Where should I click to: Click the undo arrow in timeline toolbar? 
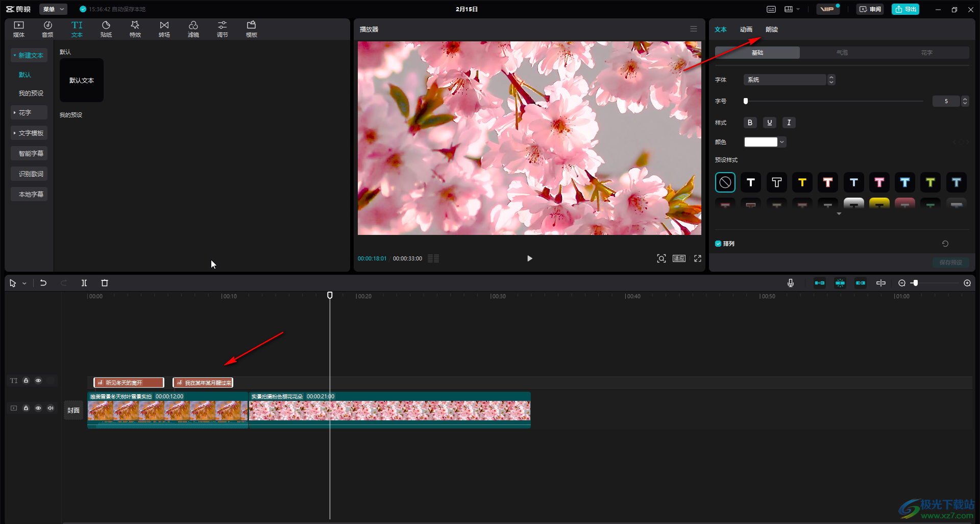pos(43,283)
